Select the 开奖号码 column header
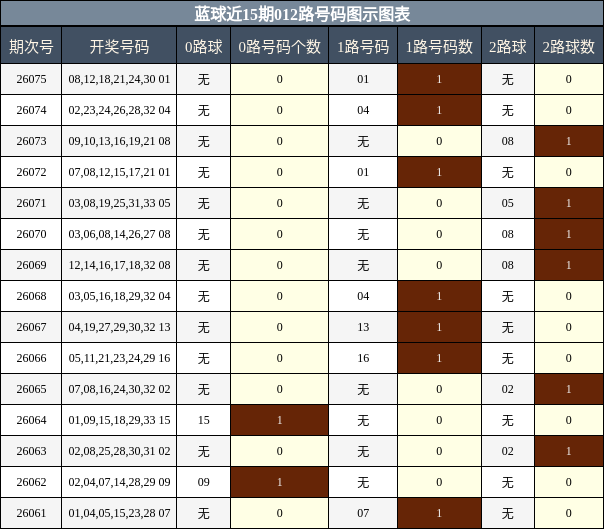The image size is (604, 529). 119,47
